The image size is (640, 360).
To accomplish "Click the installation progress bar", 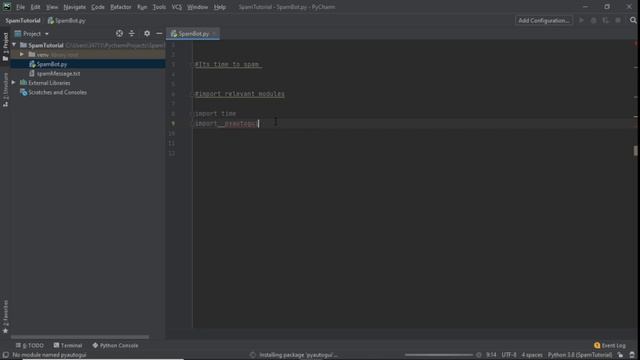I will tap(439, 355).
